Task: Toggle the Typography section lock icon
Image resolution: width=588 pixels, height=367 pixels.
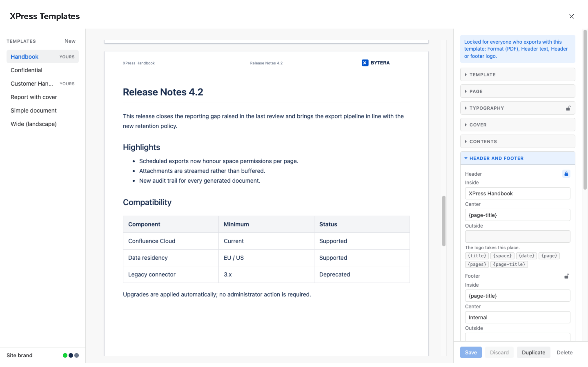Action: coord(568,108)
